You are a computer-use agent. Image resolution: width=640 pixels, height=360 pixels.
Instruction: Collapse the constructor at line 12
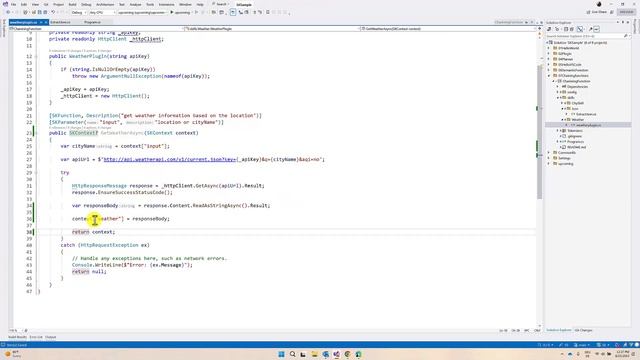click(x=36, y=56)
